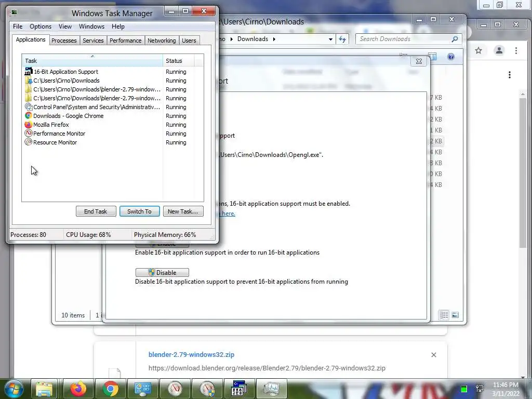Close the 16-bit support dialog with its X
This screenshot has width=532, height=399.
419,61
